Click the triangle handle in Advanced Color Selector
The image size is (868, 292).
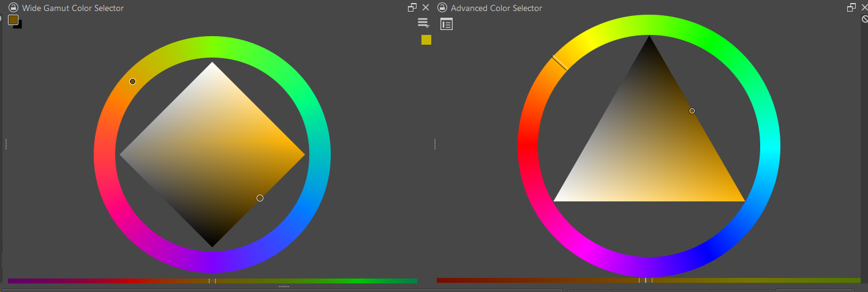[692, 111]
